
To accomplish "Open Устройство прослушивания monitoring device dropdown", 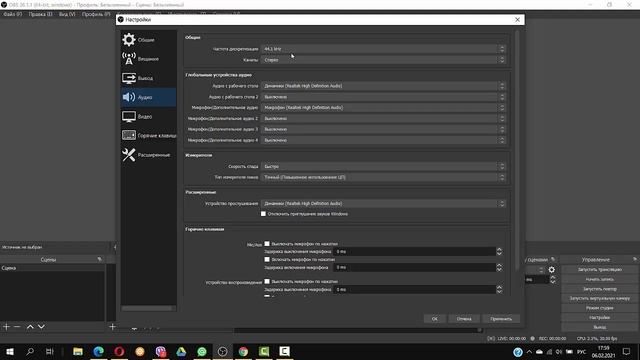I will coord(383,203).
